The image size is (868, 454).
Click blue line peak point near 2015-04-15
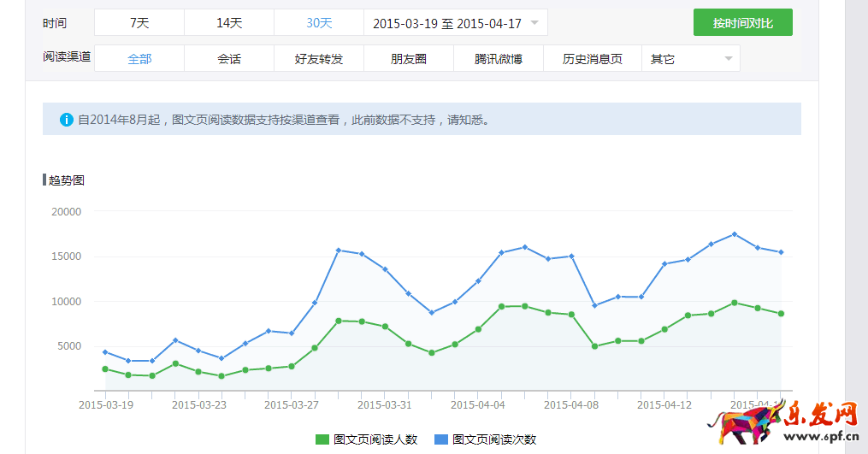(x=735, y=234)
